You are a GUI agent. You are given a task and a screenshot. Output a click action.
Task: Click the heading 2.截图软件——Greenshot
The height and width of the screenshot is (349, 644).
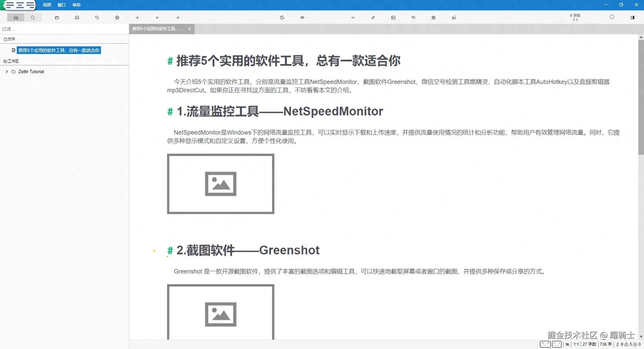pos(248,250)
